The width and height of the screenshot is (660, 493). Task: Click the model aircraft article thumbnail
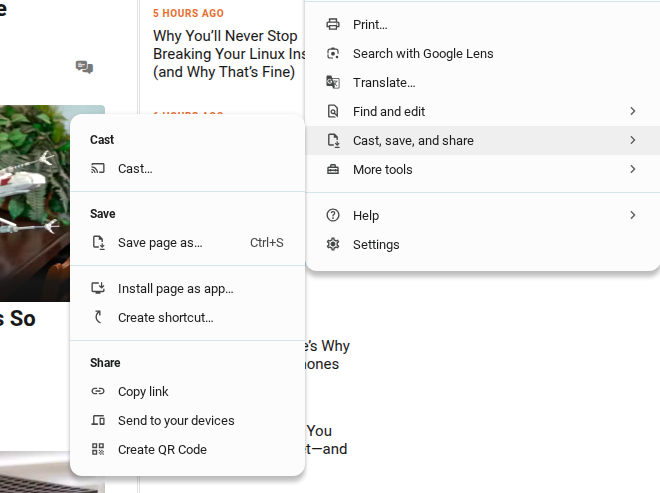click(x=35, y=203)
